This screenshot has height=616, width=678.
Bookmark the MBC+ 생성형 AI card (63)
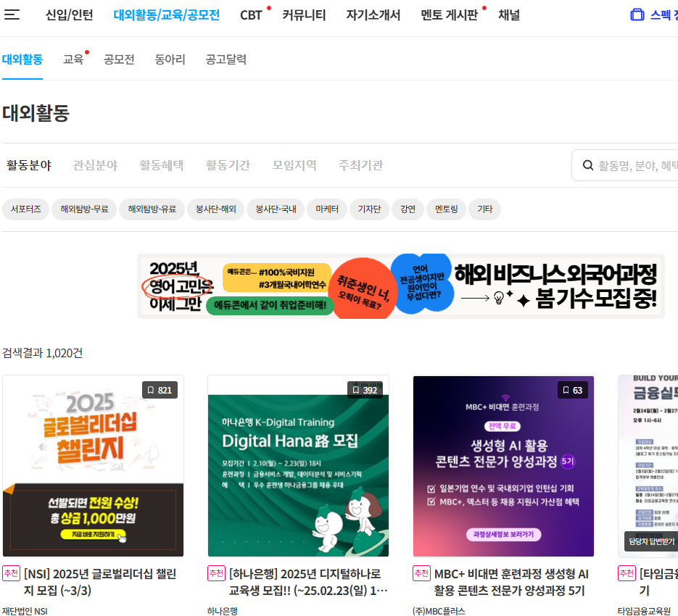573,390
